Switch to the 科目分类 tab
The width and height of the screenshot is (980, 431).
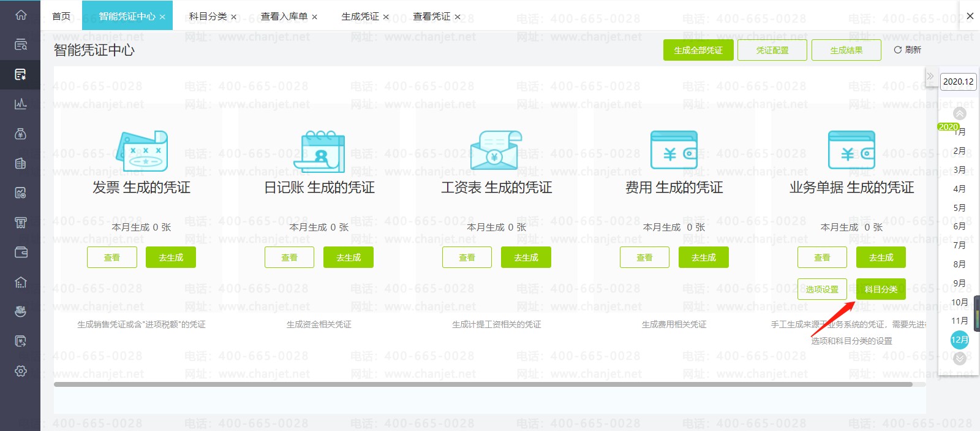click(208, 16)
